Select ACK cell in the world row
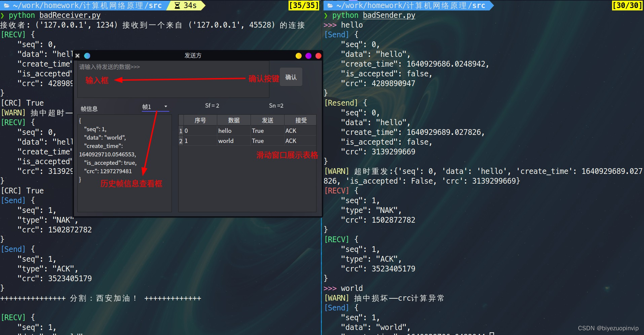The width and height of the screenshot is (644, 335). [x=300, y=141]
